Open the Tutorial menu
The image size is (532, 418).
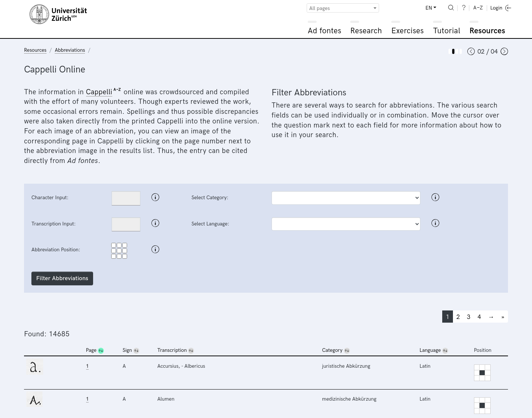click(447, 31)
